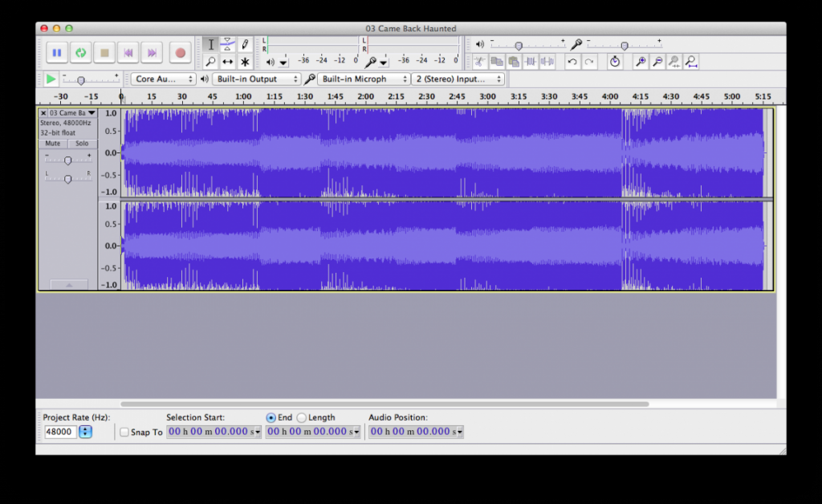The image size is (822, 504).
Task: Select the Length radio button
Action: click(x=302, y=417)
